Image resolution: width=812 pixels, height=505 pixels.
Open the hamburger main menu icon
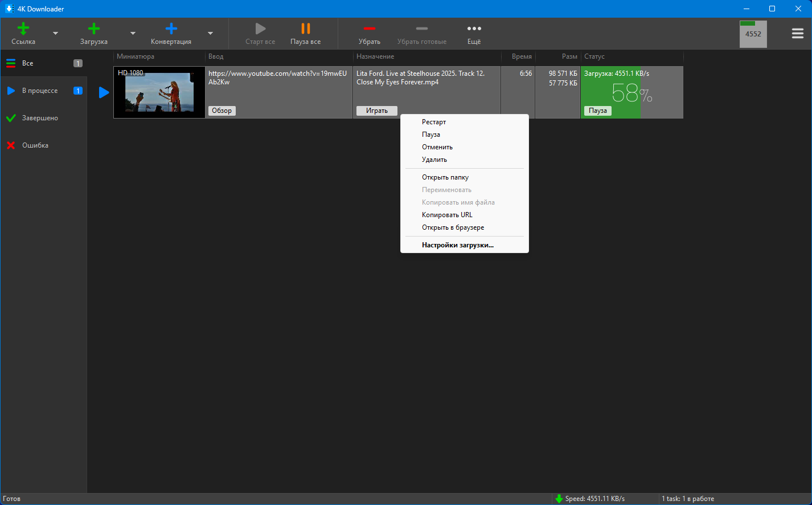pyautogui.click(x=798, y=34)
